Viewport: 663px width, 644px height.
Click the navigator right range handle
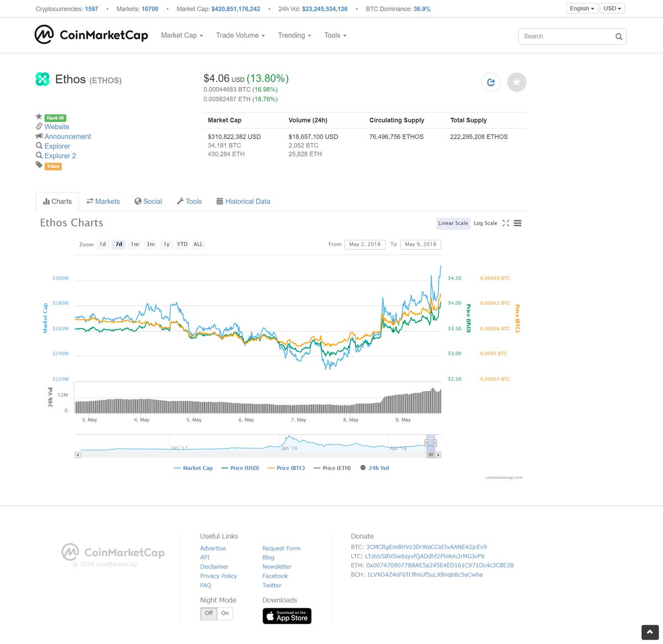[x=435, y=442]
